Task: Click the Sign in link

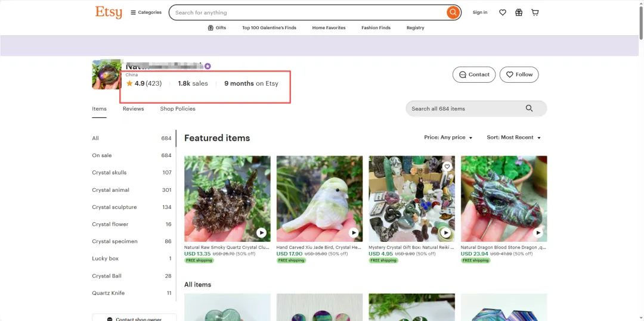Action: (480, 13)
